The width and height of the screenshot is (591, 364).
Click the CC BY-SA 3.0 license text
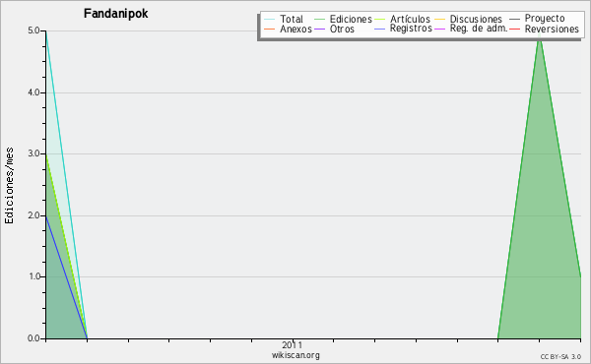tap(560, 357)
